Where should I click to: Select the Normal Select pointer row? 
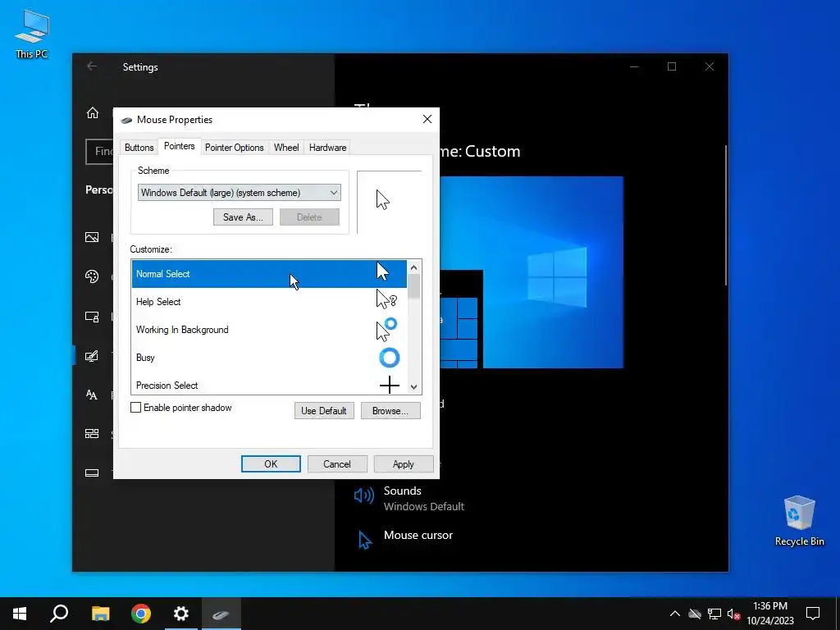point(269,274)
